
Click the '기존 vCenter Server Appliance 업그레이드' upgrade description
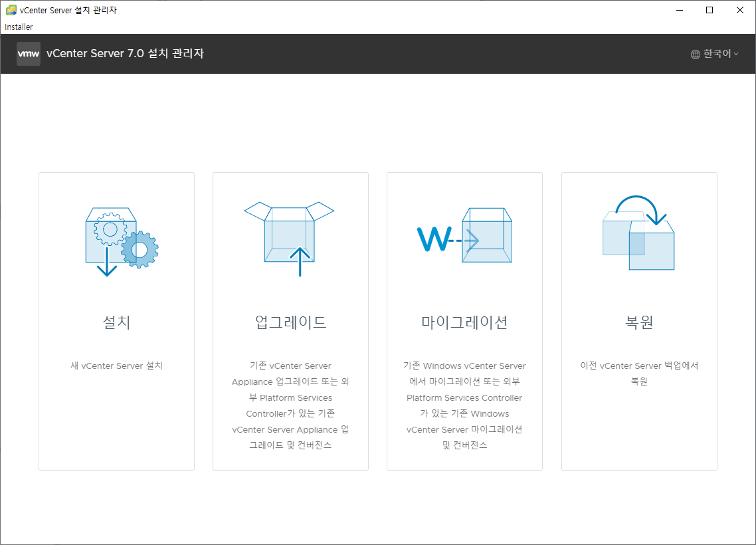[290, 405]
